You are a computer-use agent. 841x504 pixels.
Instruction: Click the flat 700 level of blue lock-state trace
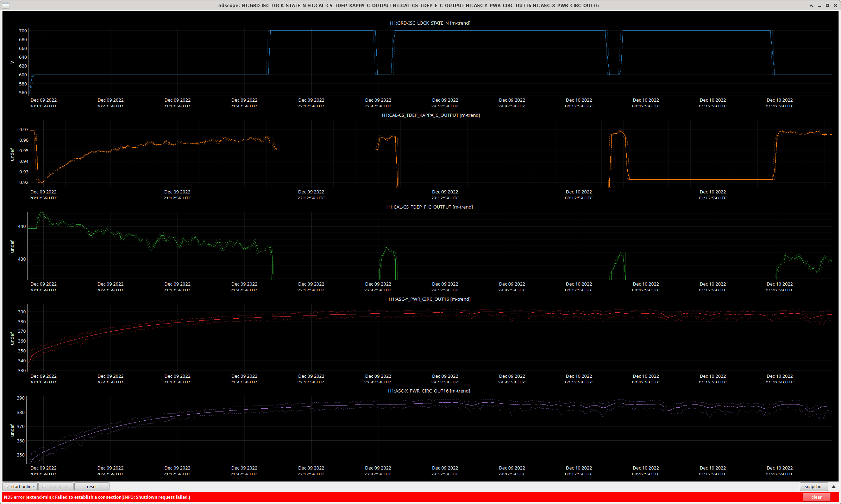(x=493, y=31)
